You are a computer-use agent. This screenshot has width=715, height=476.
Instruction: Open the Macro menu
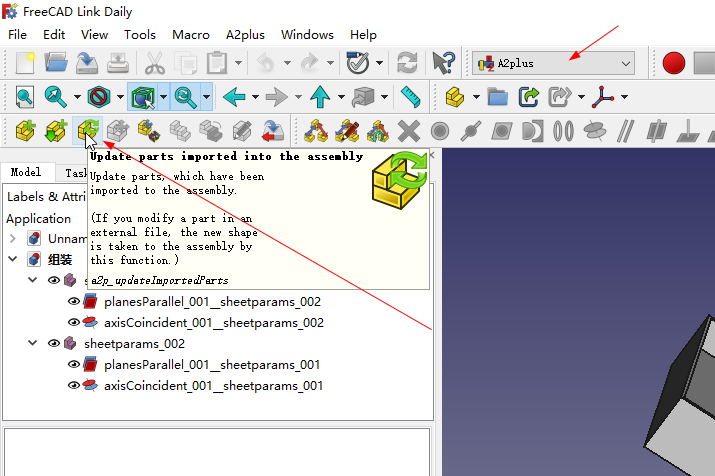coord(191,35)
